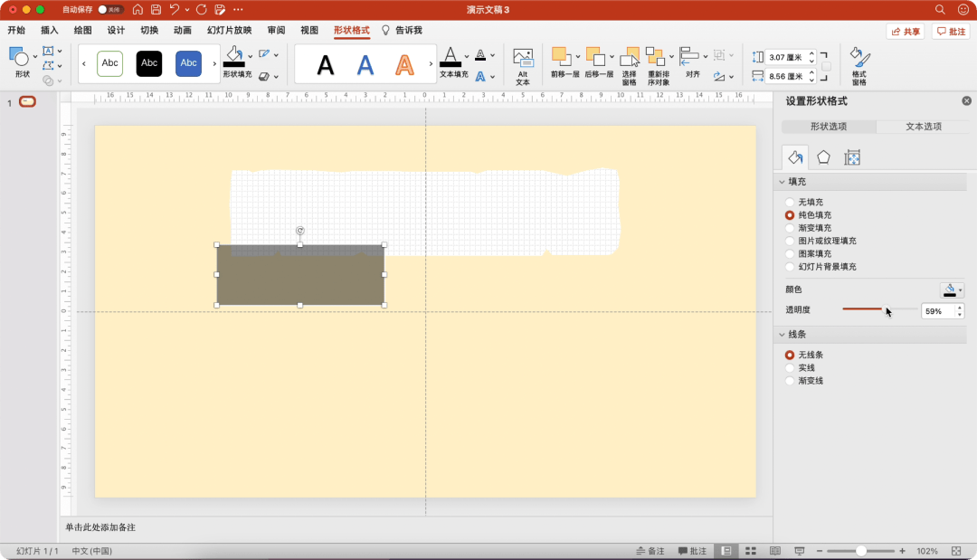The width and height of the screenshot is (977, 560).
Task: Click the 形状填充 paint bucket icon
Action: click(234, 56)
